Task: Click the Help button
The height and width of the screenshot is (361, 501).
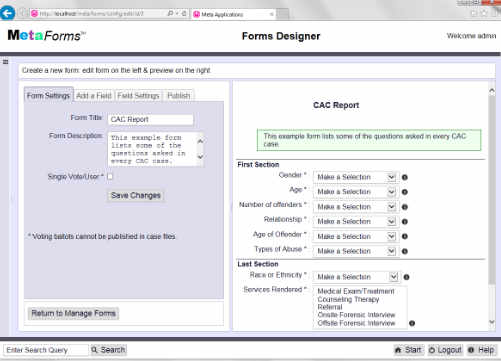Action: (x=482, y=350)
